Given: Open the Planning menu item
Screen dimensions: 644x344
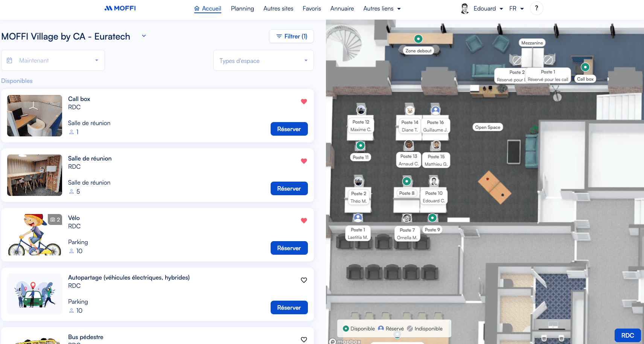Looking at the screenshot, I should click(x=242, y=8).
